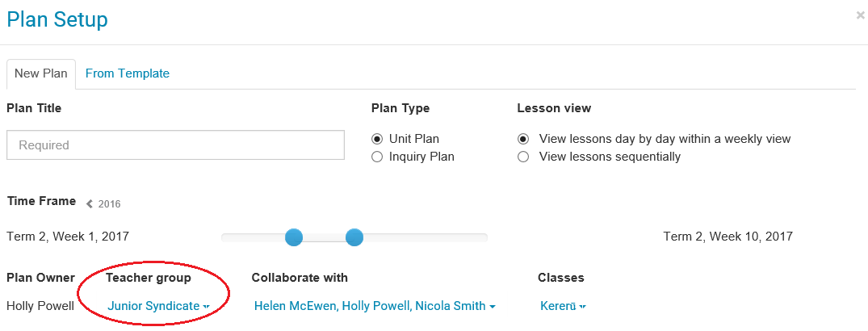This screenshot has height=331, width=868.
Task: Click the caret next to Junior Syndicate
Action: (x=207, y=307)
